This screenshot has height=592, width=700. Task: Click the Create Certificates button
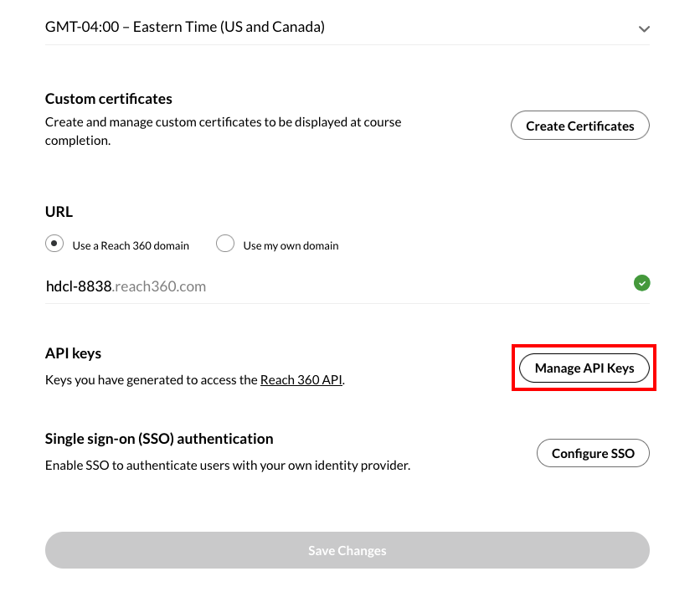(x=579, y=125)
